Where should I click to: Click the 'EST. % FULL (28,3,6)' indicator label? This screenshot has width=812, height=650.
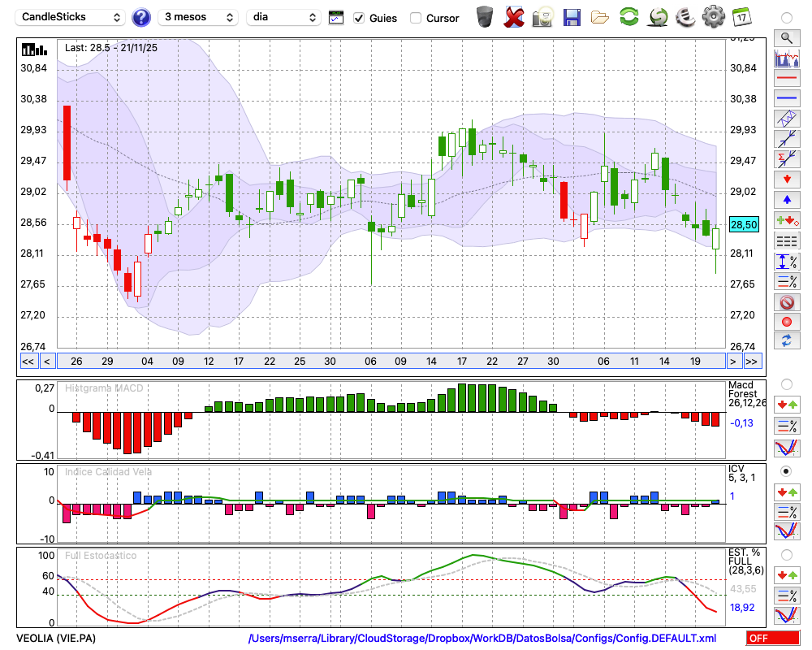pyautogui.click(x=745, y=561)
